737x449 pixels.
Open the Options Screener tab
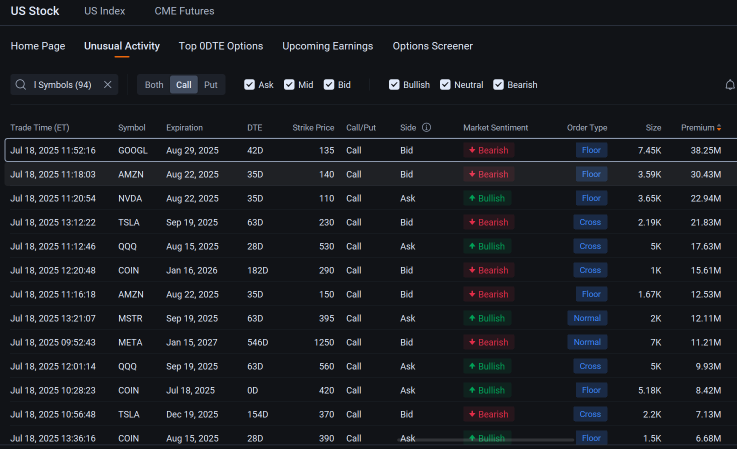433,46
